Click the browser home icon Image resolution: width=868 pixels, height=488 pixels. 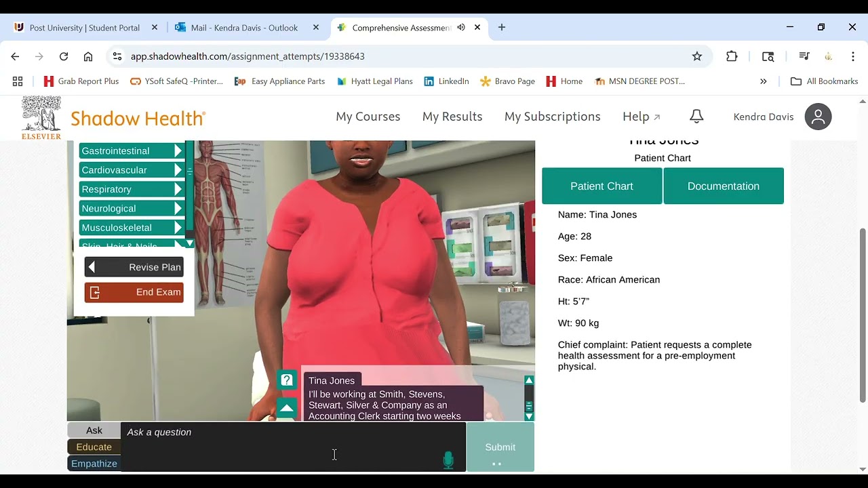[88, 56]
